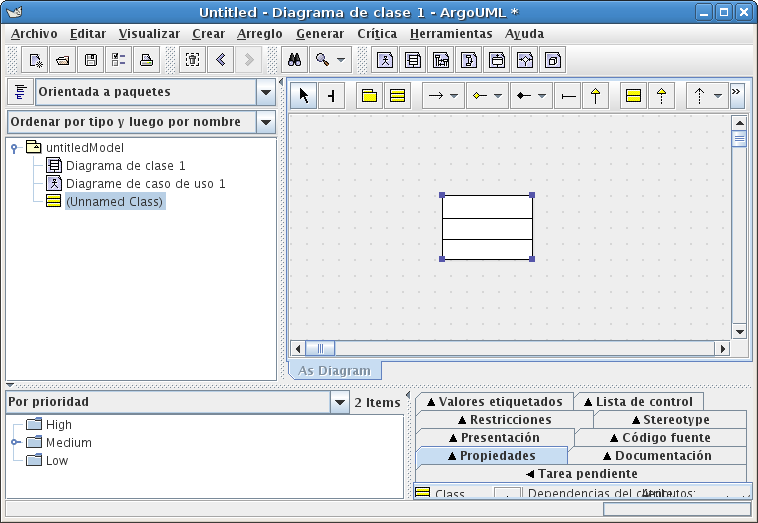Select the Generalization arrow tool
Image resolution: width=758 pixels, height=523 pixels.
[596, 96]
